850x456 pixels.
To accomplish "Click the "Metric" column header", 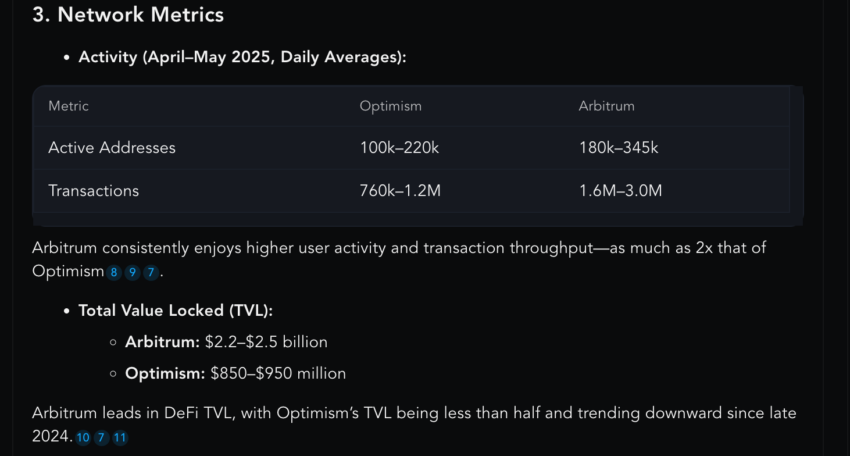I will 68,106.
